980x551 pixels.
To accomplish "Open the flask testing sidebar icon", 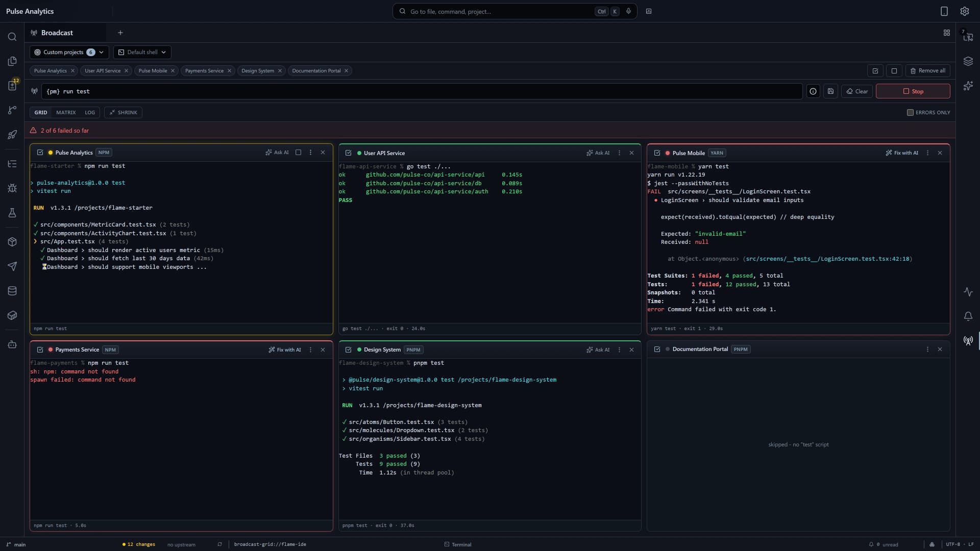I will [x=12, y=213].
